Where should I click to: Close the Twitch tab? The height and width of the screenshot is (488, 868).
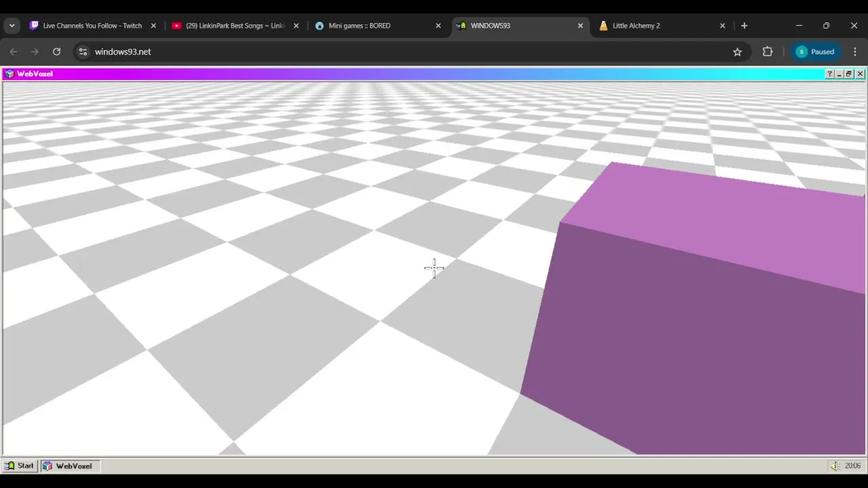(x=153, y=26)
